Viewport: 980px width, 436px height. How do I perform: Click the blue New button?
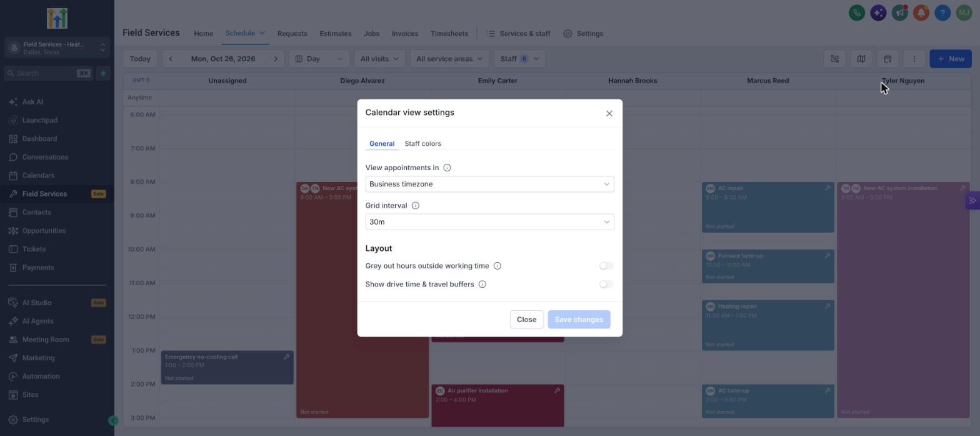coord(951,59)
